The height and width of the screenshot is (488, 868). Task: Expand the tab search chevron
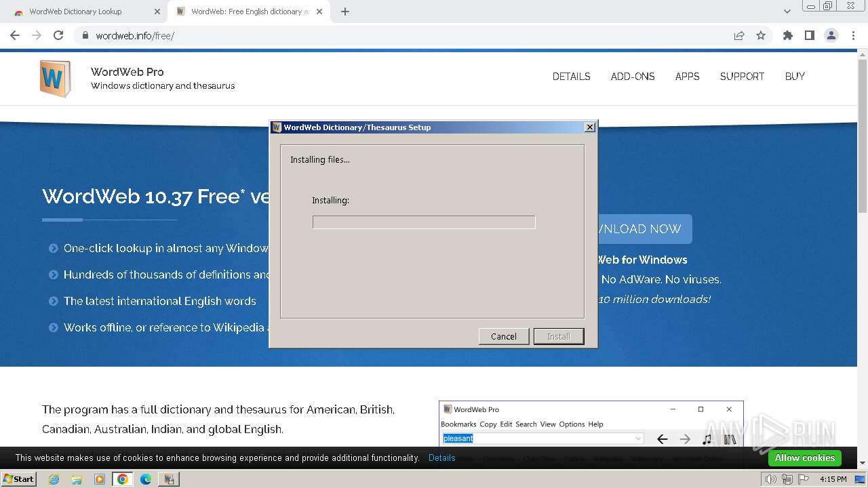(787, 12)
